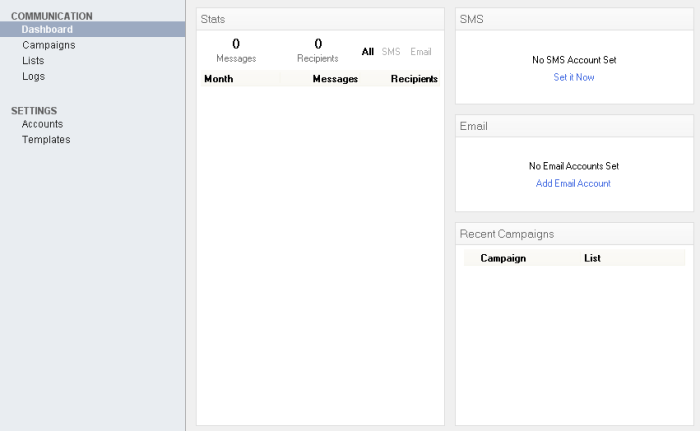
Task: Click the Campaign column header
Action: (503, 258)
